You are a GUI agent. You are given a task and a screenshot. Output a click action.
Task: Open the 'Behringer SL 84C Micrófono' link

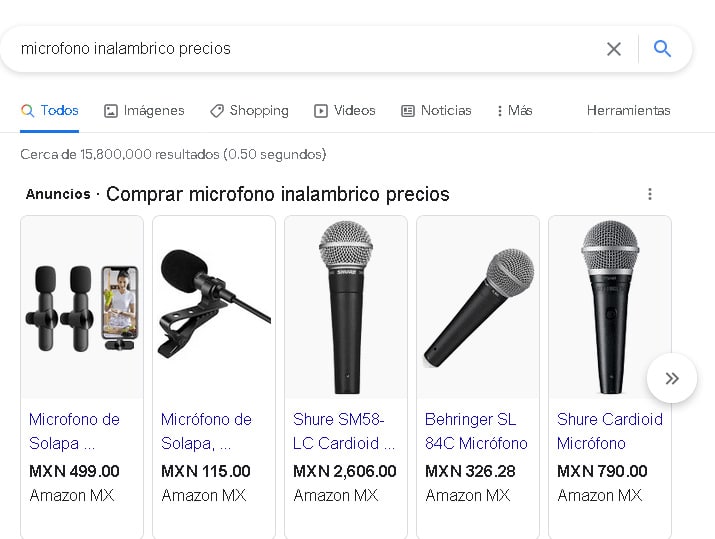[476, 431]
